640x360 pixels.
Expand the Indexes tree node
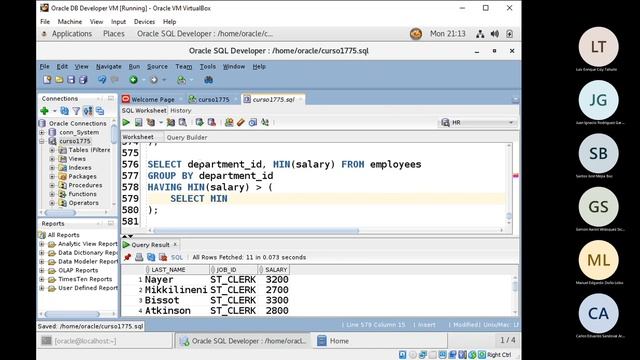(52, 168)
